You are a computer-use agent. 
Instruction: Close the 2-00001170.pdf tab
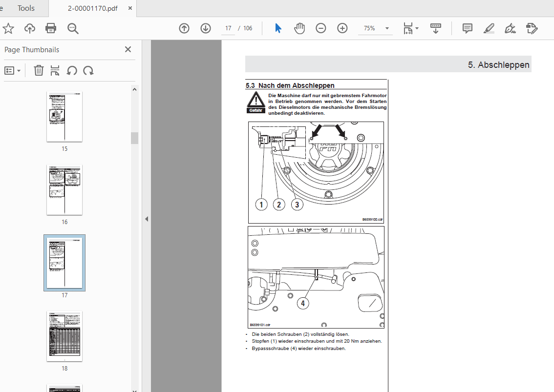tap(130, 8)
